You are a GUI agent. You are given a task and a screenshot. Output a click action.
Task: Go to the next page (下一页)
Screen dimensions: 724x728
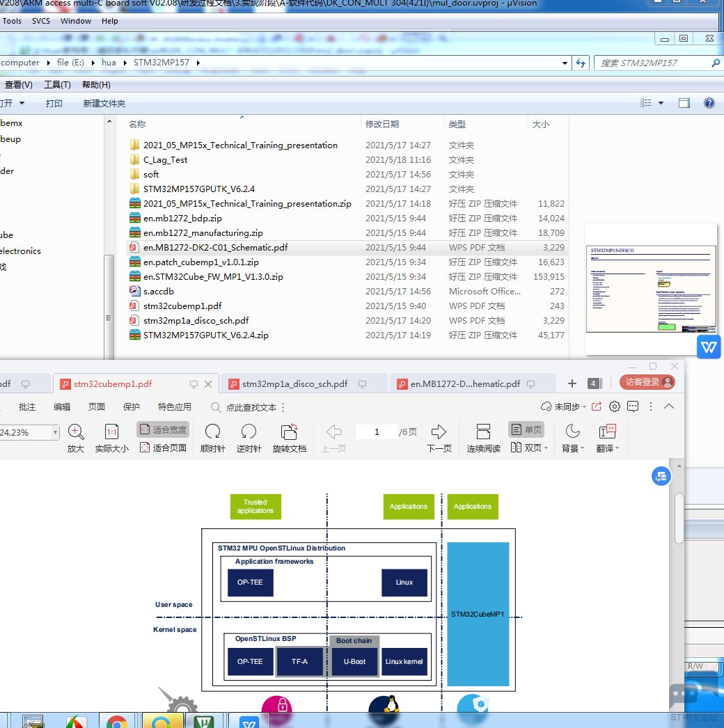coord(439,438)
